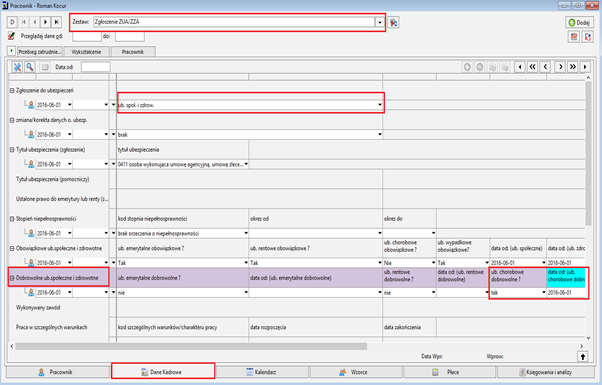Click the up arrow button near Wprow
The height and width of the screenshot is (385, 602).
583,357
